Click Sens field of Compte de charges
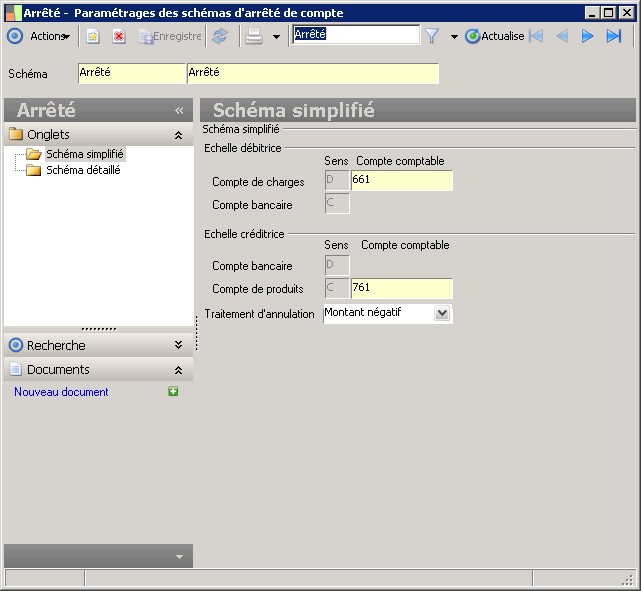 pos(337,180)
